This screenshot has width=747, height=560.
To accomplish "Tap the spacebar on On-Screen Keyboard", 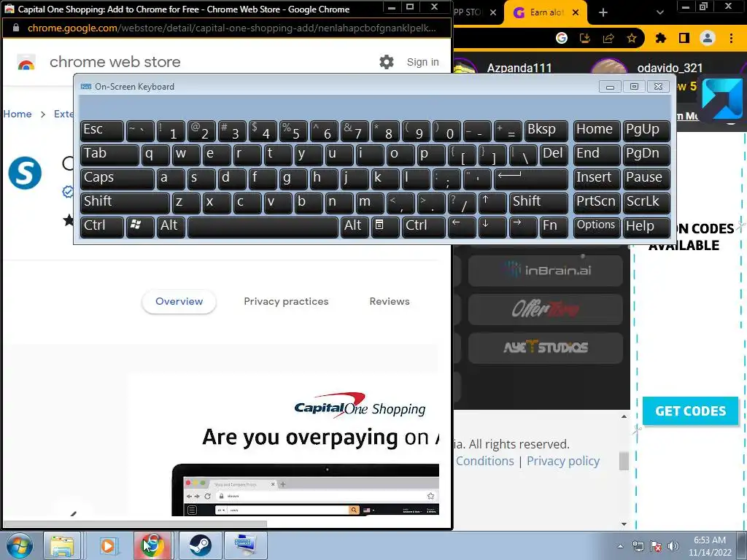I will [263, 227].
